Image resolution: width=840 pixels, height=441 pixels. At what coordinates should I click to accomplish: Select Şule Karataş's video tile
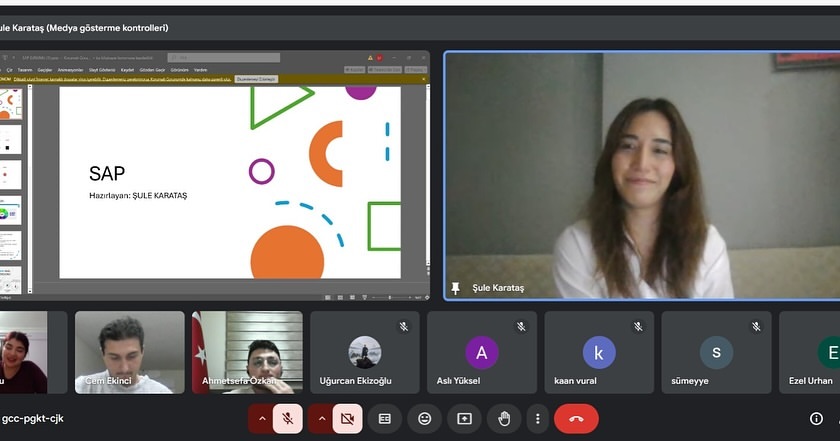click(642, 176)
